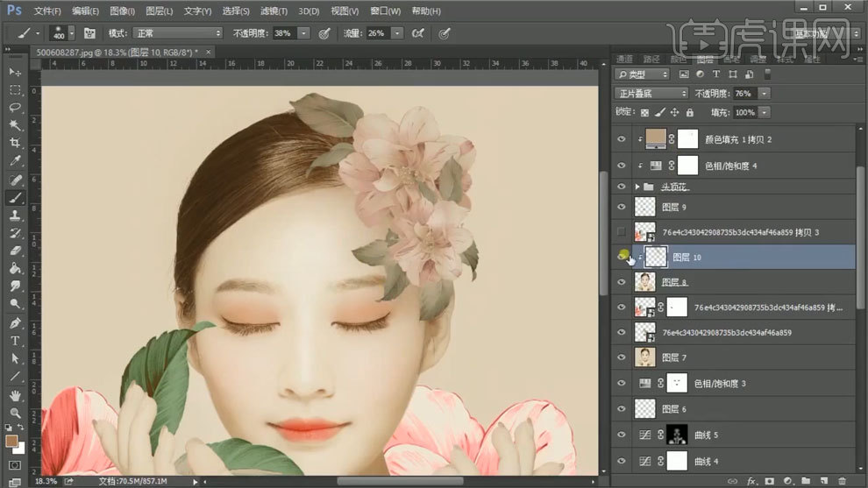Select the Horizontal Type tool

[15, 341]
